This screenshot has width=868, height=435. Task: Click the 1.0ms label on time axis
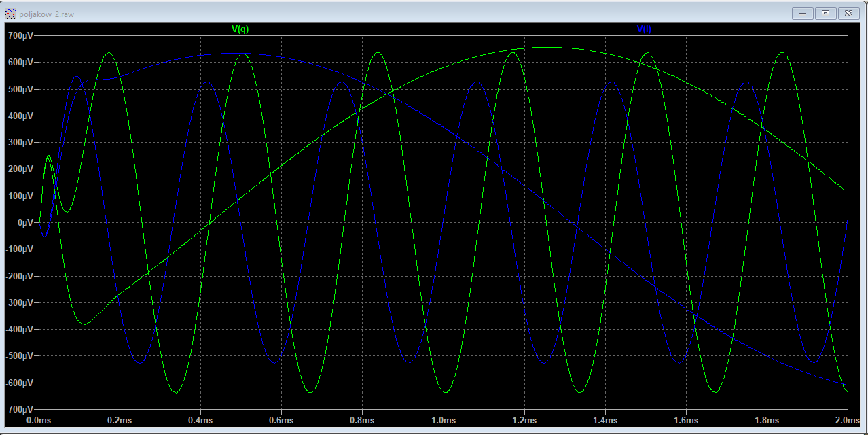point(444,421)
